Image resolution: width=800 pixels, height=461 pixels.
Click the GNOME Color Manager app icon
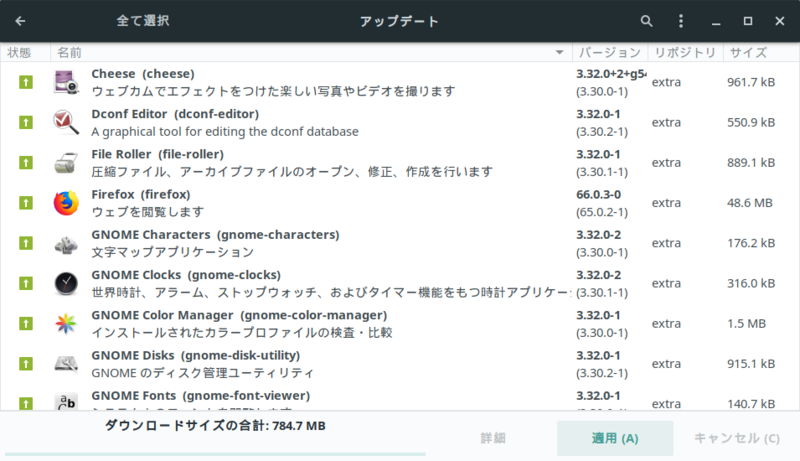[x=66, y=324]
